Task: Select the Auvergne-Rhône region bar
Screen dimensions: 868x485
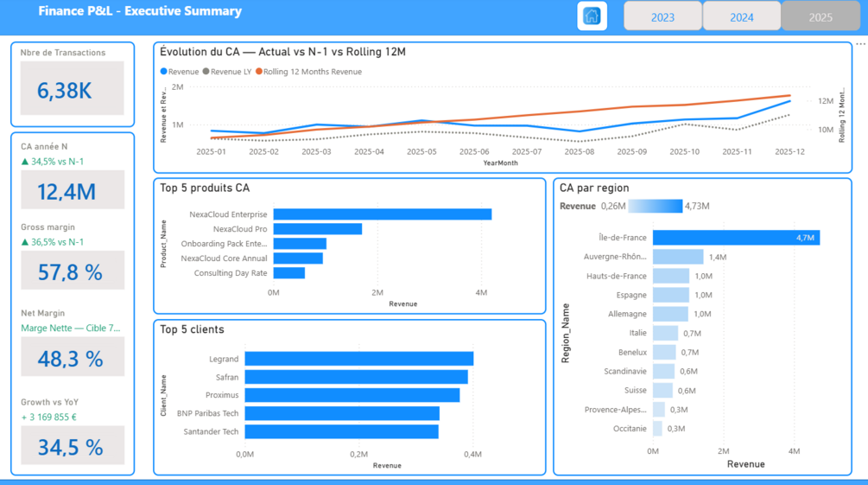Action: tap(678, 257)
